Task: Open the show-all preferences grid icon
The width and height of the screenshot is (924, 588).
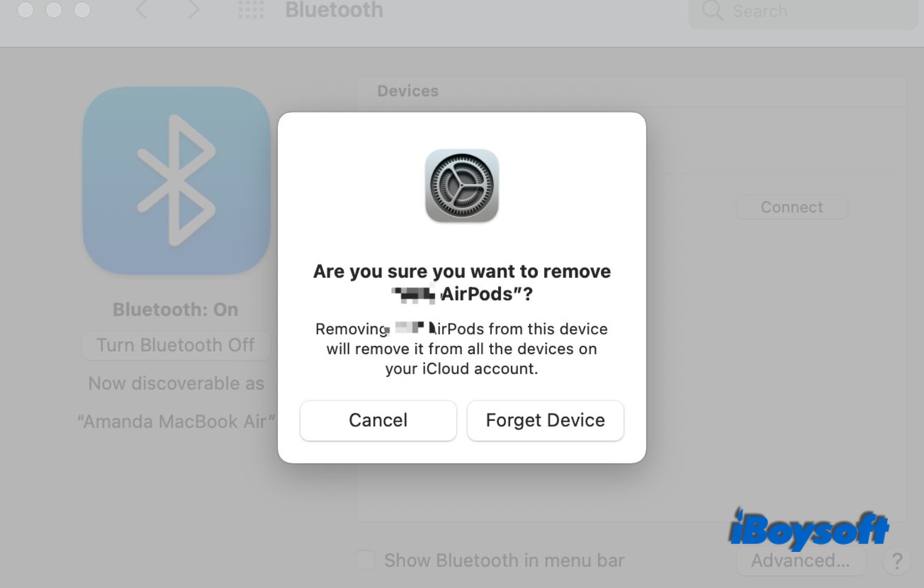Action: coord(251,10)
